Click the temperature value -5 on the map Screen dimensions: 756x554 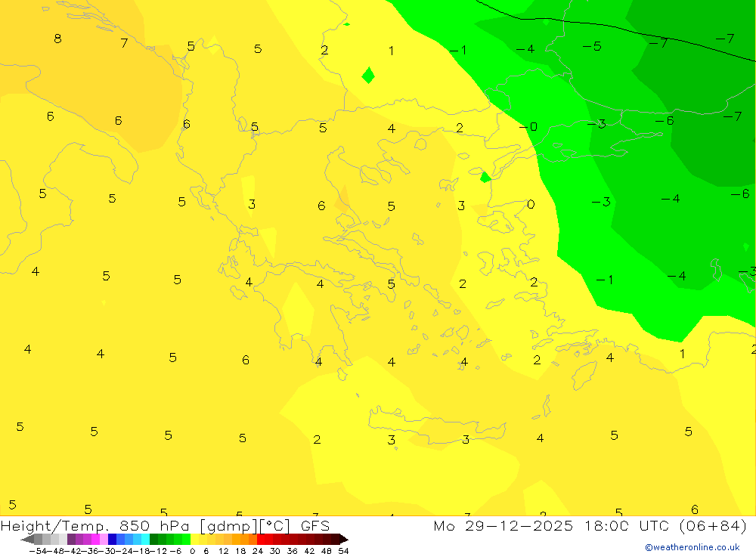pos(592,46)
